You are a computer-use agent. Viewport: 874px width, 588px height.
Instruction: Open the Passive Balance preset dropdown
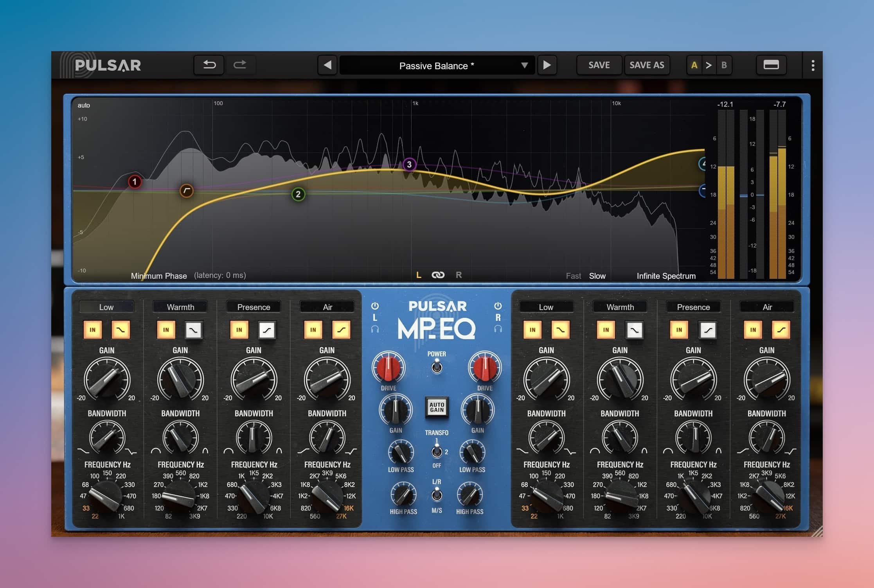tap(437, 66)
